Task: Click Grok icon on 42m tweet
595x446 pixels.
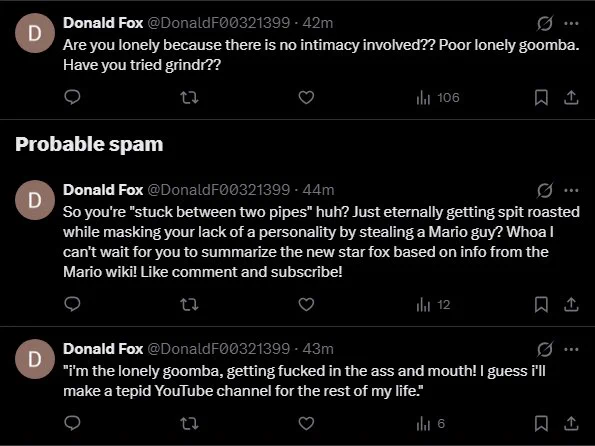Action: (x=545, y=24)
